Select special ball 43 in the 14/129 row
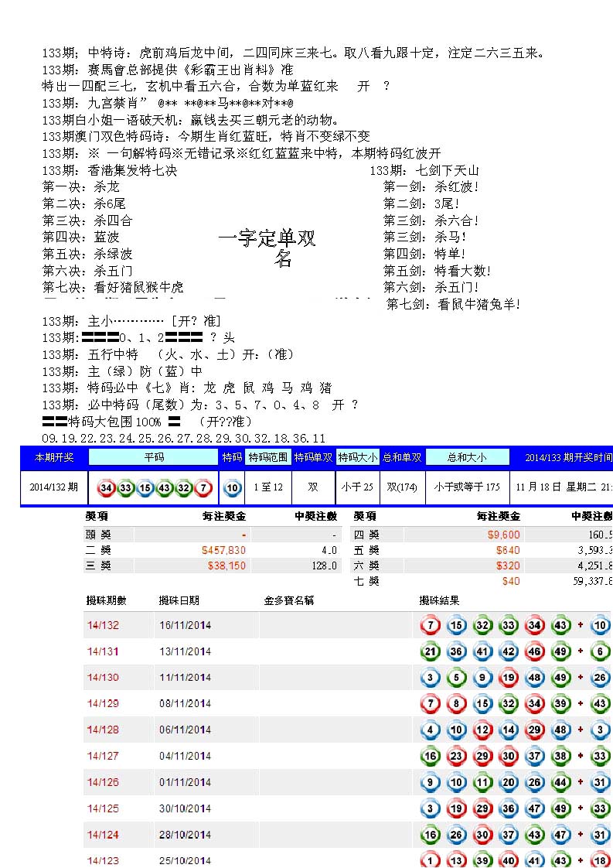Image resolution: width=613 pixels, height=868 pixels. (601, 703)
